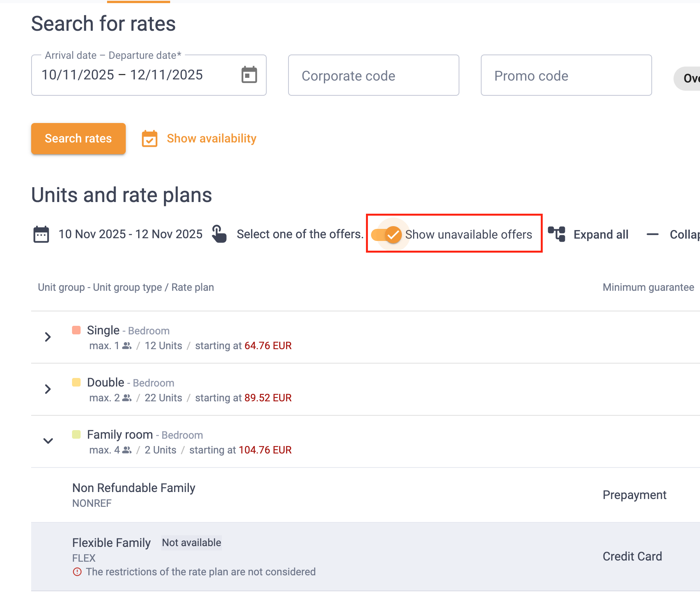The width and height of the screenshot is (700, 594).
Task: Click the Single unit group color swatch
Action: pyautogui.click(x=76, y=330)
